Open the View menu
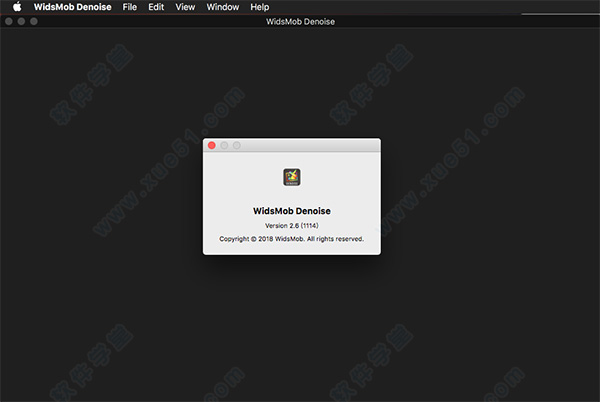The image size is (600, 402). [x=185, y=7]
